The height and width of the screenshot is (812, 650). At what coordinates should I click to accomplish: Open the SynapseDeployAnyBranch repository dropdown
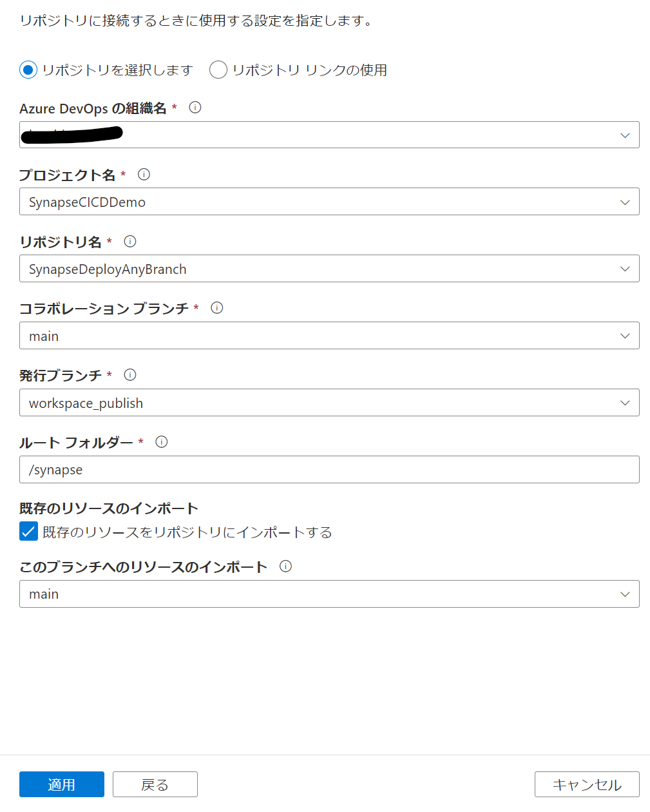[624, 269]
